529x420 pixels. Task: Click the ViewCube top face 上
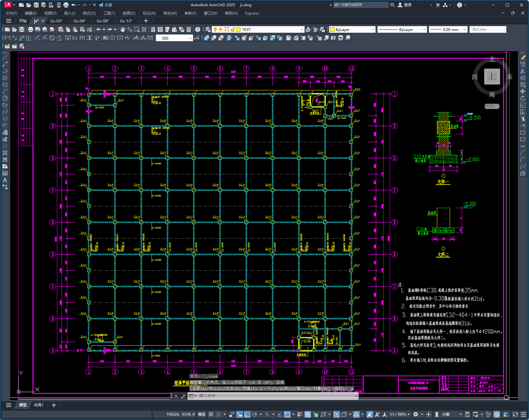click(492, 77)
